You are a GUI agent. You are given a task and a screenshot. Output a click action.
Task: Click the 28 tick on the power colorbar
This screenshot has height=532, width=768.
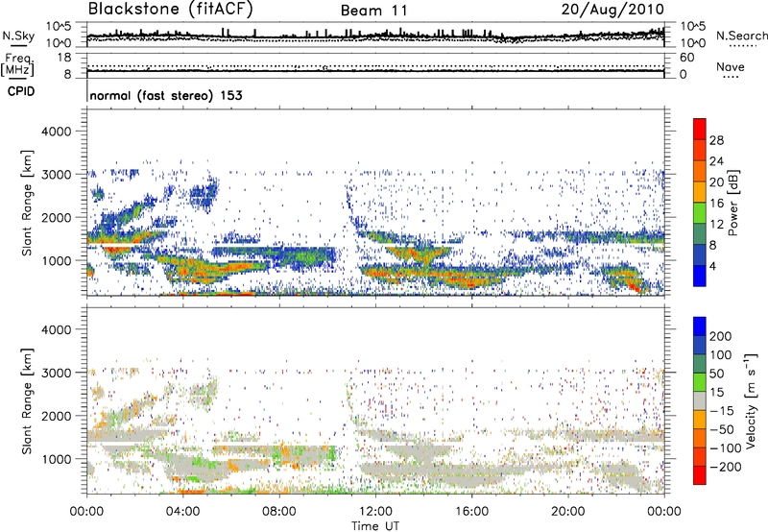[x=716, y=140]
